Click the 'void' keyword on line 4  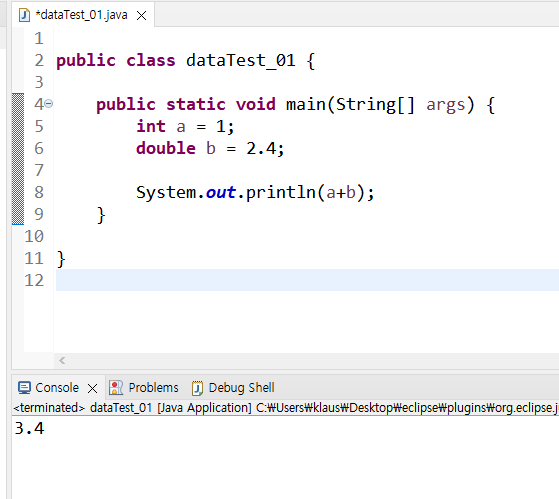click(256, 104)
